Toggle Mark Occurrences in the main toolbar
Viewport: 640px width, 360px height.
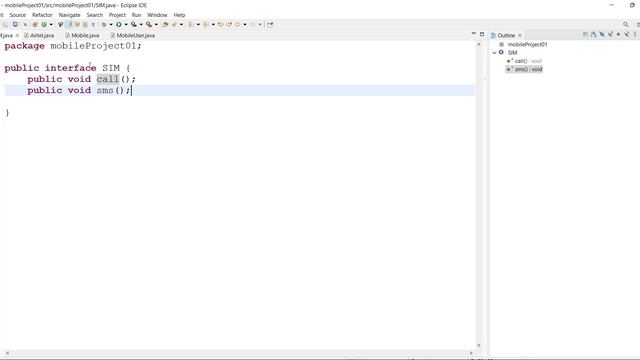(x=69, y=24)
